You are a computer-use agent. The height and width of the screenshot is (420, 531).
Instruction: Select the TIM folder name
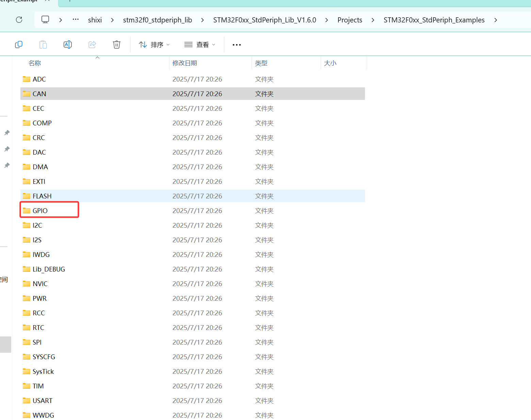pyautogui.click(x=38, y=386)
